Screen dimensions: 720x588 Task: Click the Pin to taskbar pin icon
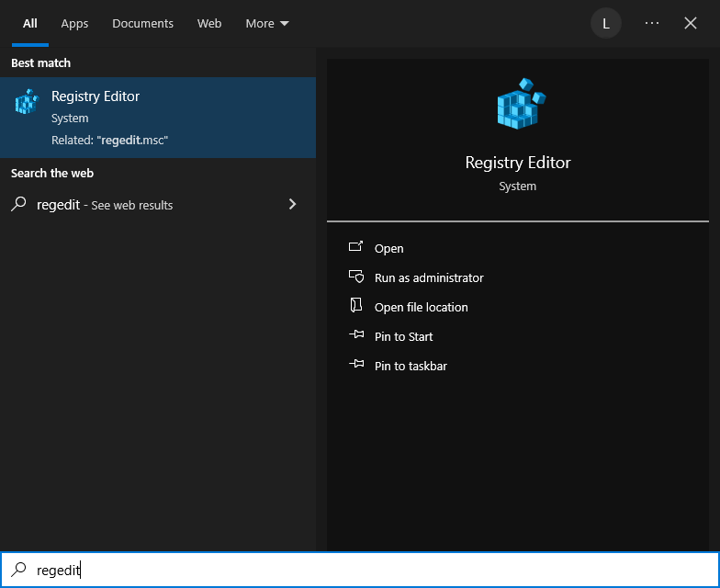356,364
